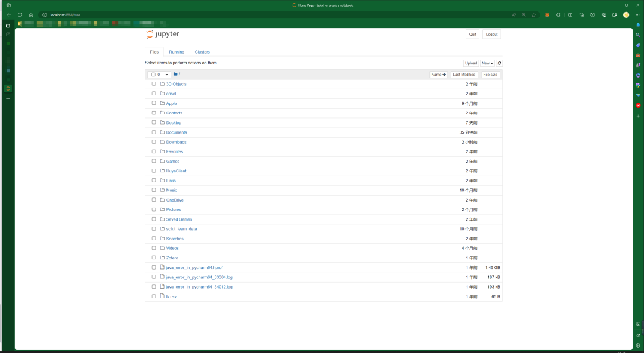Click the root folder breadcrumb icon
This screenshot has height=353, width=644.
175,75
